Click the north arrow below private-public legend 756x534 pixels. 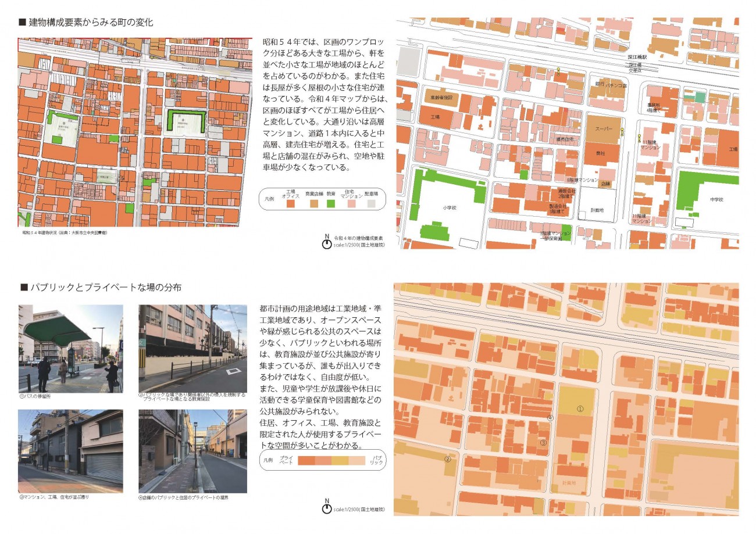click(x=327, y=507)
